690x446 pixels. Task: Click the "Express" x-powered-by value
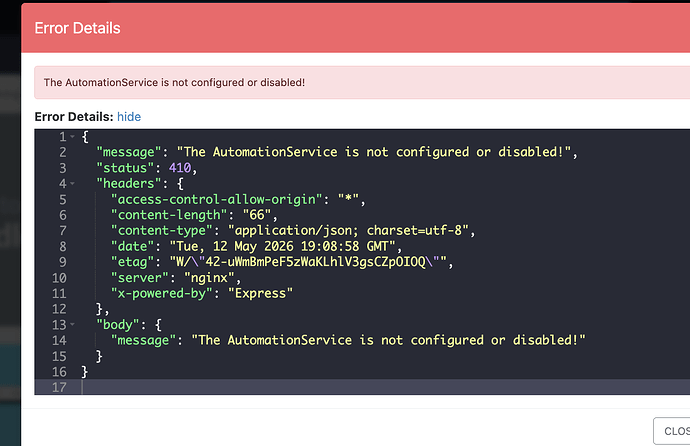click(260, 293)
